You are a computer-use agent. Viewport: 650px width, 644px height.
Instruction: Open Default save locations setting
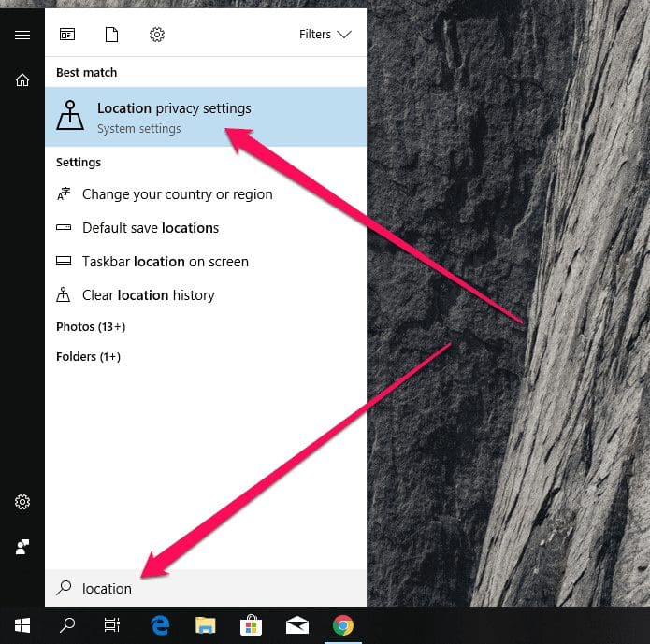[206, 228]
